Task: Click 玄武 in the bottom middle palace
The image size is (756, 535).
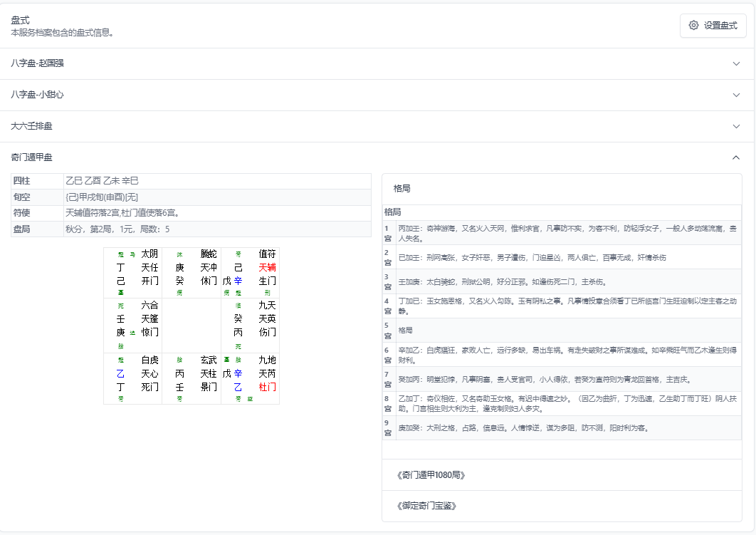Action: (209, 360)
